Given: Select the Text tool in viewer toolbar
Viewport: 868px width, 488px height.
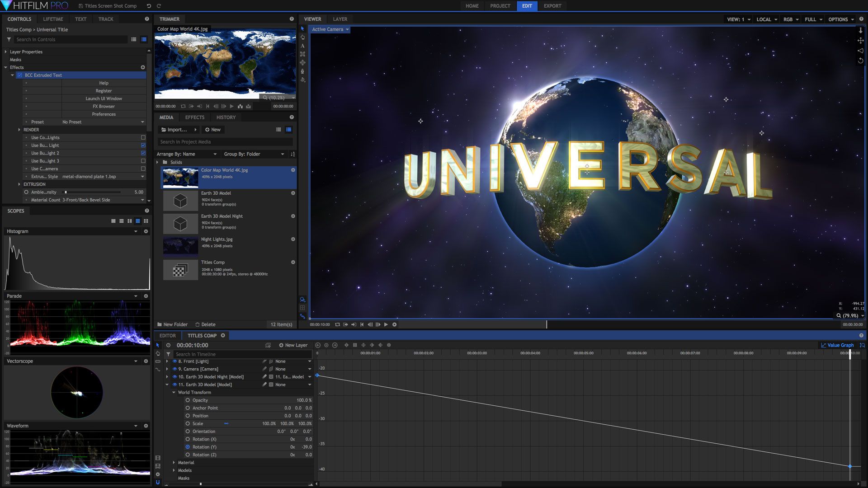Looking at the screenshot, I should pyautogui.click(x=302, y=46).
